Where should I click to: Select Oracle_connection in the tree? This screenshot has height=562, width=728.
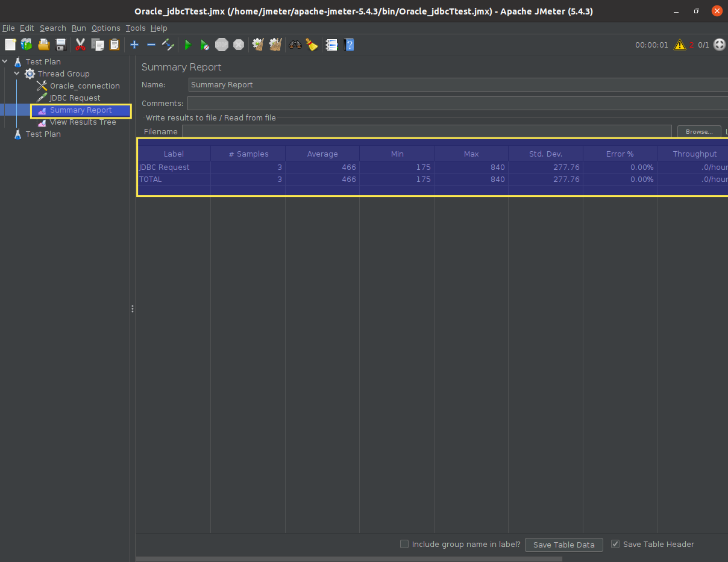click(84, 86)
